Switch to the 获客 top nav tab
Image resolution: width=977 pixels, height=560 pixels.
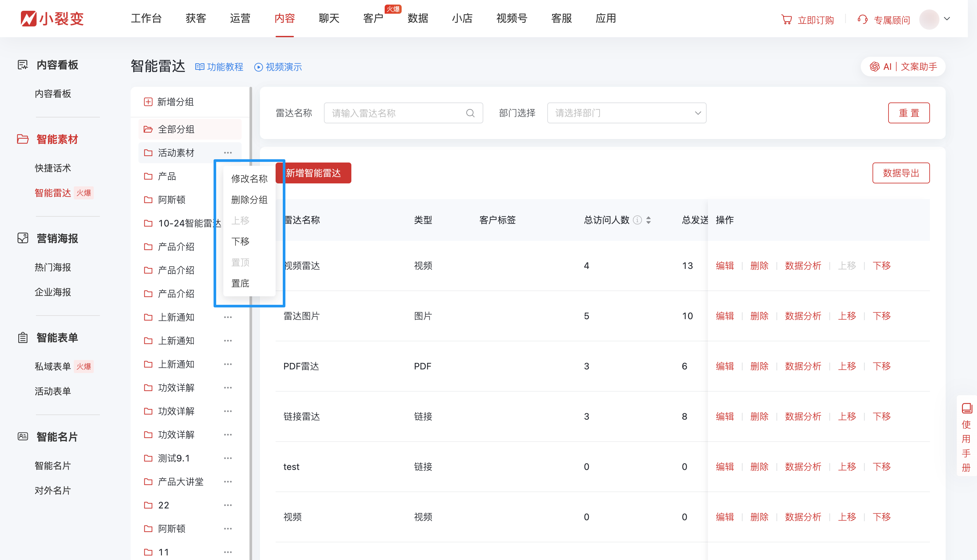coord(196,18)
